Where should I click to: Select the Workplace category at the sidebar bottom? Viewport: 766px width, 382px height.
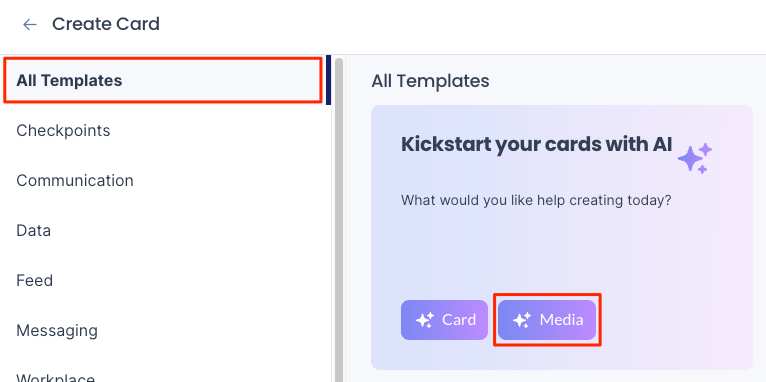click(x=164, y=376)
